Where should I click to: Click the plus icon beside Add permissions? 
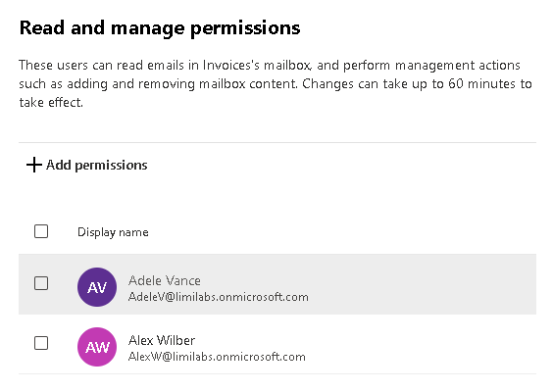[34, 165]
